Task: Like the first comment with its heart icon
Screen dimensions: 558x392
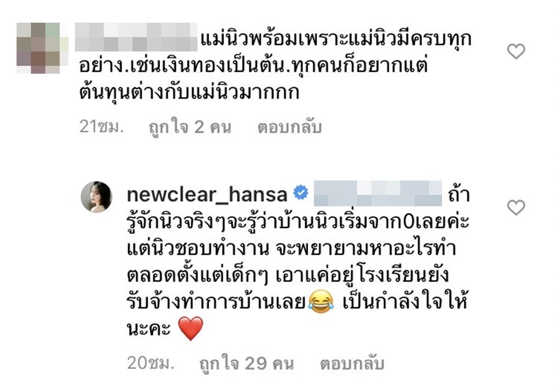Action: tap(516, 52)
